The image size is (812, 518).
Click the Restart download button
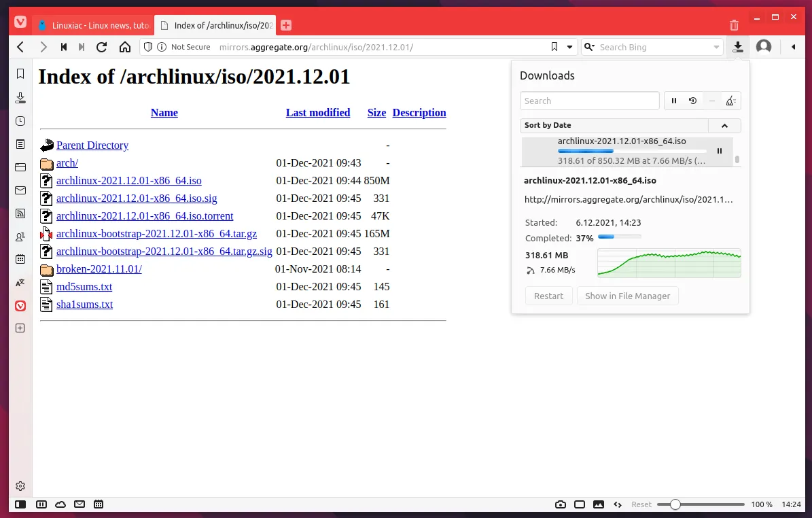click(548, 296)
